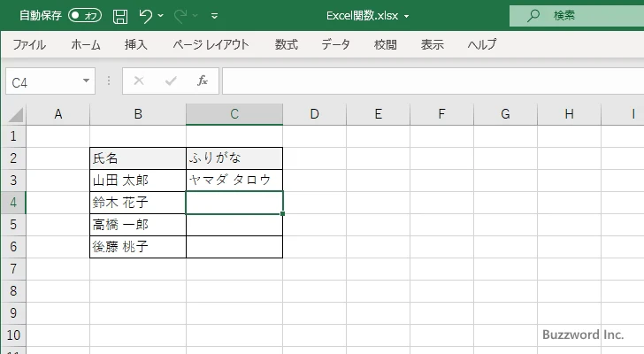Image resolution: width=644 pixels, height=354 pixels.
Task: Select cell containing ヤマダ タロウ
Action: (x=234, y=181)
